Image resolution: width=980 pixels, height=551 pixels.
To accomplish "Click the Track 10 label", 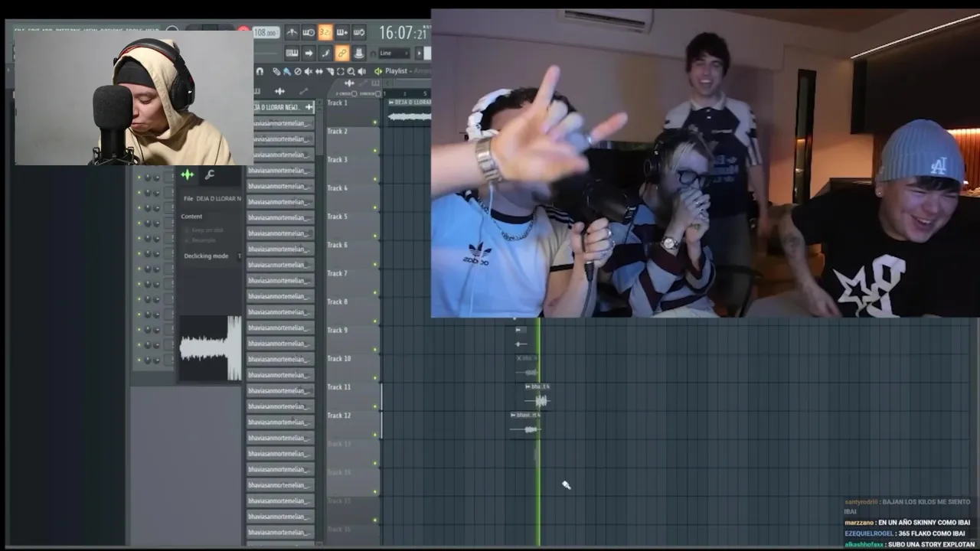I will coord(339,358).
